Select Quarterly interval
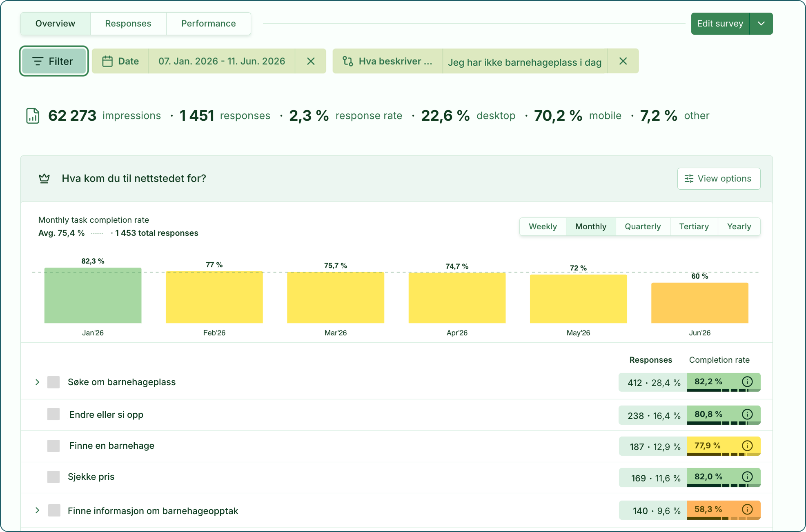Image resolution: width=806 pixels, height=532 pixels. 643,226
